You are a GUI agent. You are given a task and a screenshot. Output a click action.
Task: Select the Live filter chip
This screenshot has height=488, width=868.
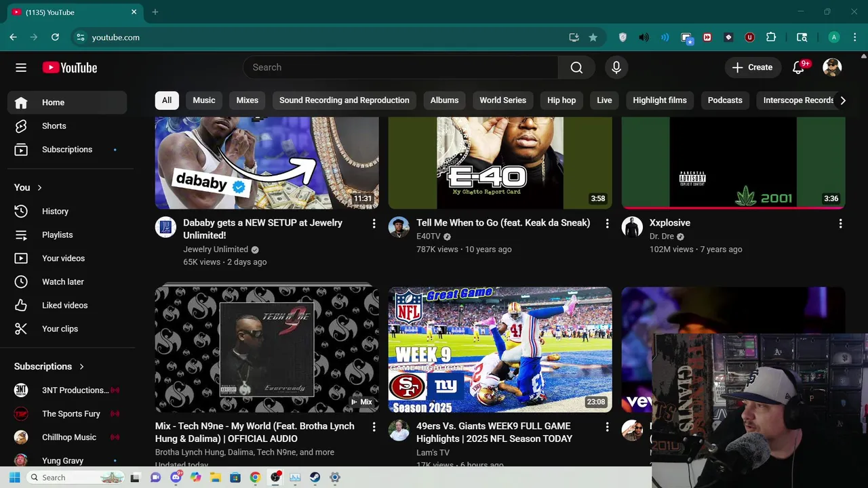[604, 100]
